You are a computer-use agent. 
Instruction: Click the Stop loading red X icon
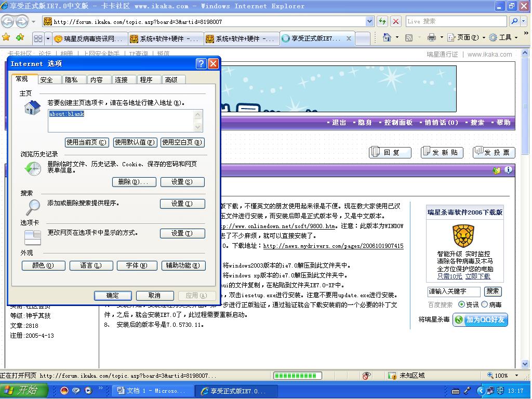click(x=395, y=21)
